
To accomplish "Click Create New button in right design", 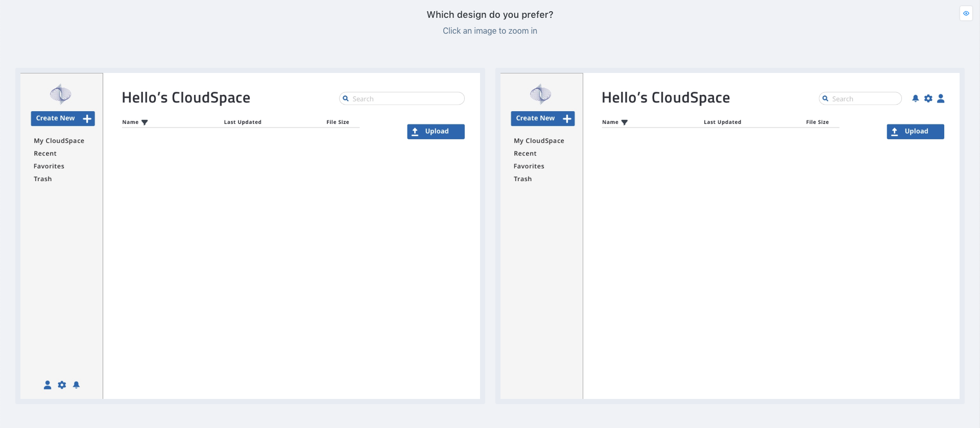I will [543, 119].
